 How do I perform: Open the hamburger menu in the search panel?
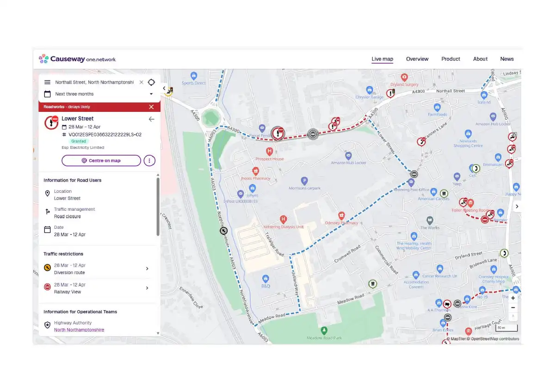(47, 82)
